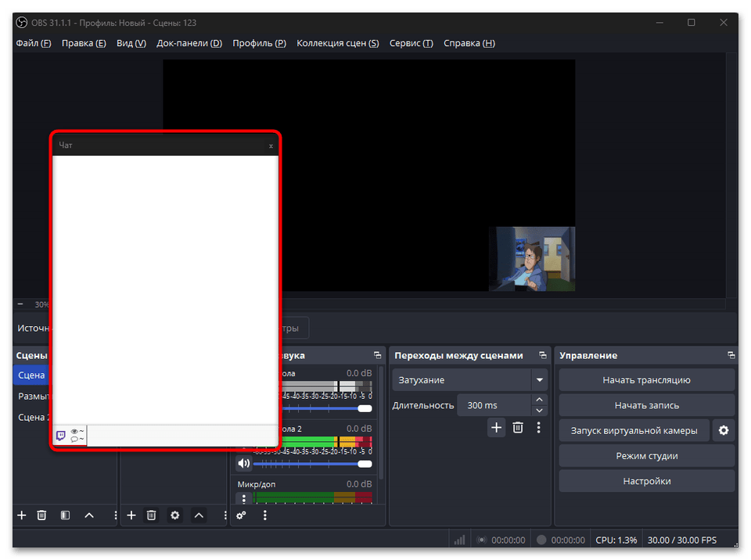The image size is (751, 560).
Task: Open virtual camera settings gear
Action: pyautogui.click(x=723, y=431)
